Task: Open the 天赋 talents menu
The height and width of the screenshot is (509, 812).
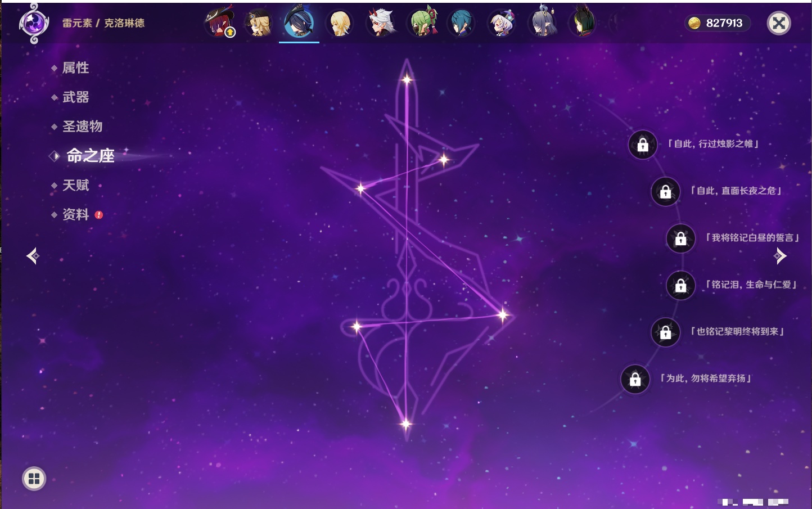Action: (75, 185)
